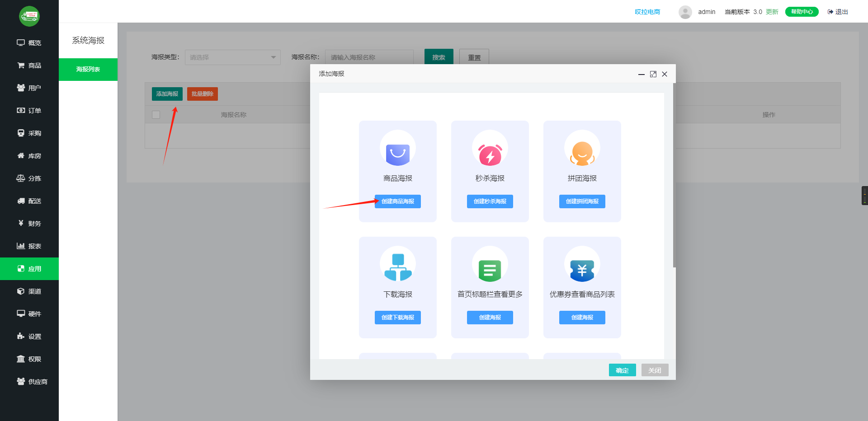The width and height of the screenshot is (868, 421).
Task: Click the 搜索 search button
Action: click(439, 57)
